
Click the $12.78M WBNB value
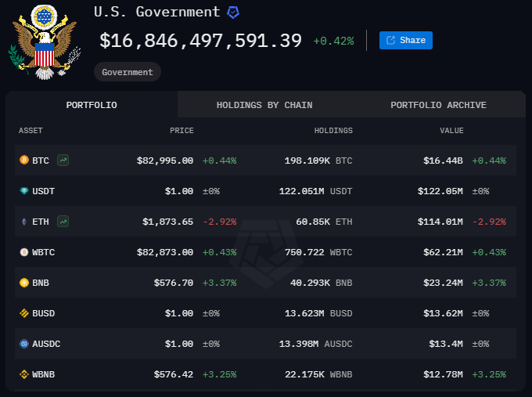click(443, 374)
